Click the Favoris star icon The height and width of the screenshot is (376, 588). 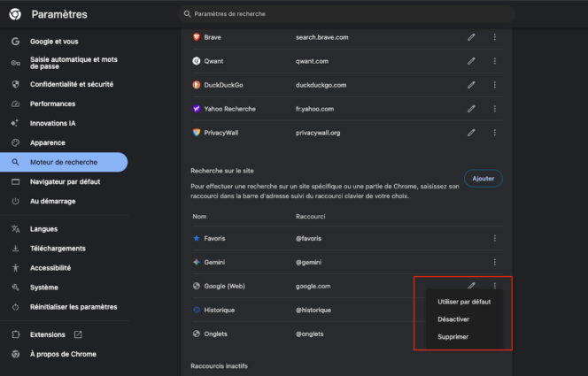coord(196,238)
